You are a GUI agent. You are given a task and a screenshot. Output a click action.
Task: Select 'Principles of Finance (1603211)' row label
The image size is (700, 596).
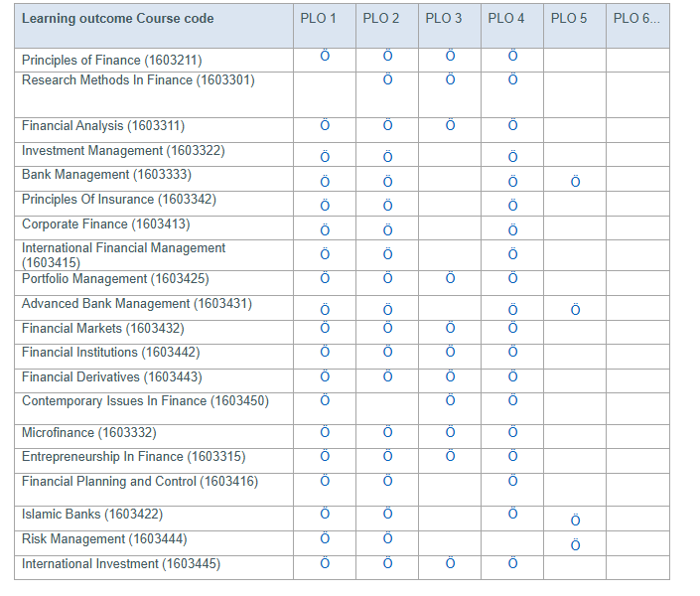112,61
